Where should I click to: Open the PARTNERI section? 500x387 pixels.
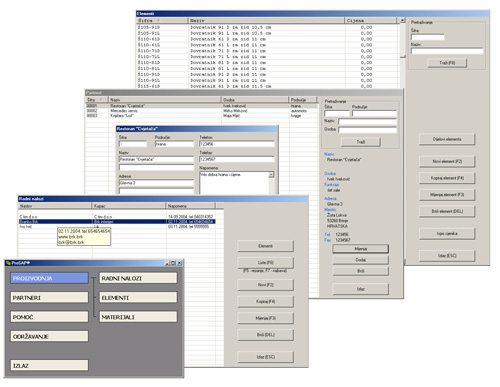click(49, 298)
